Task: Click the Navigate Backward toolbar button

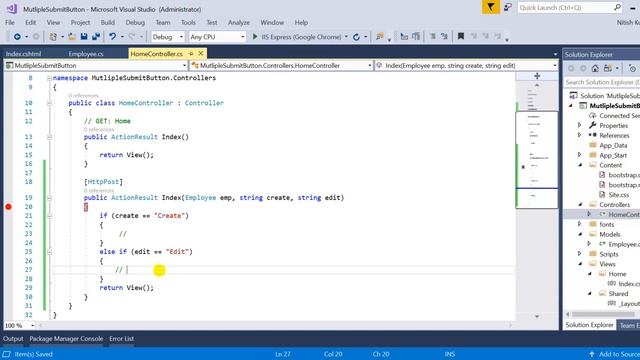Action: (17, 37)
